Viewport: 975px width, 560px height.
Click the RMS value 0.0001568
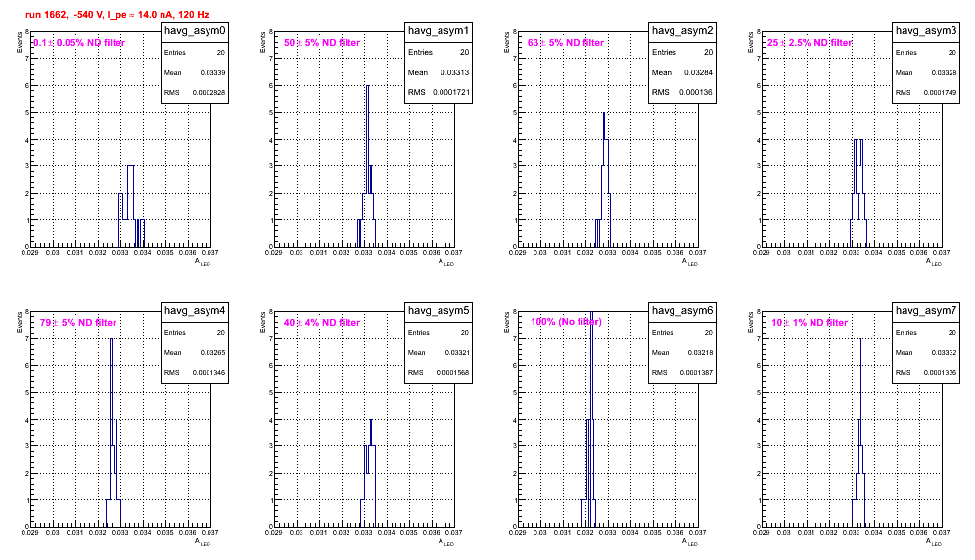pyautogui.click(x=452, y=373)
